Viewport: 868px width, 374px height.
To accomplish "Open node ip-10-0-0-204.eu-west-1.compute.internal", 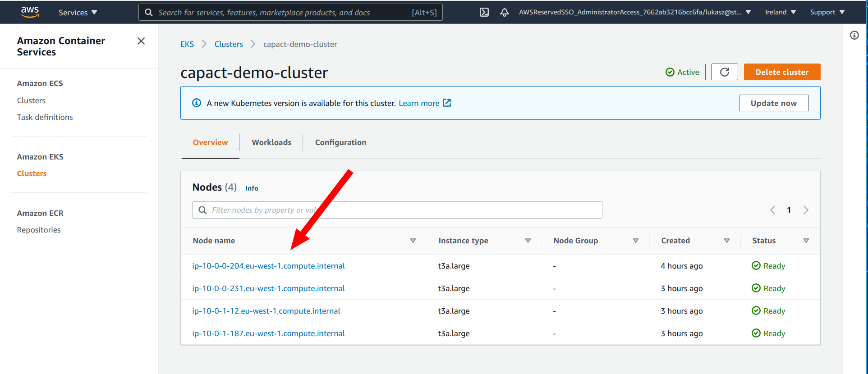I will pos(268,266).
